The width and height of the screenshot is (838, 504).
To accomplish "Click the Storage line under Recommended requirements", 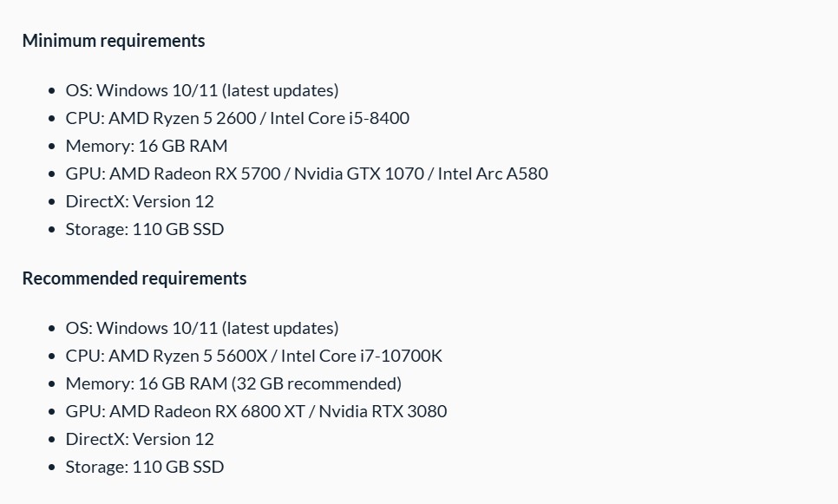I will tap(145, 467).
